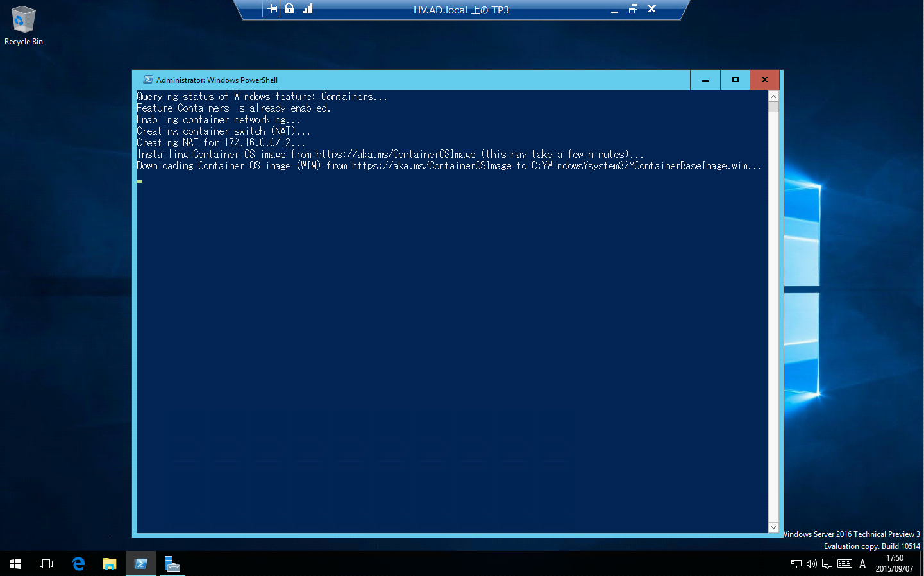Open the Windows Start menu

pyautogui.click(x=15, y=564)
